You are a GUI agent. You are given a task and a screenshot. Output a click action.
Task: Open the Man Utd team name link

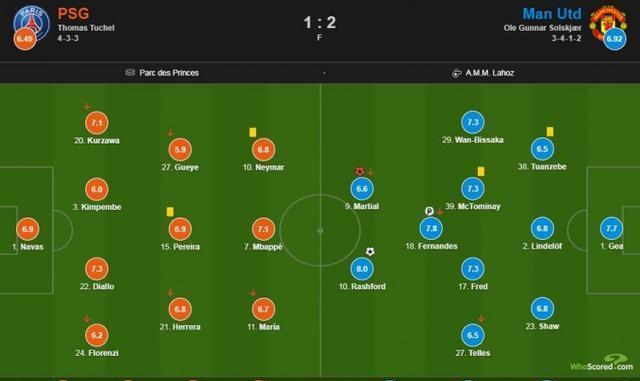[x=552, y=13]
